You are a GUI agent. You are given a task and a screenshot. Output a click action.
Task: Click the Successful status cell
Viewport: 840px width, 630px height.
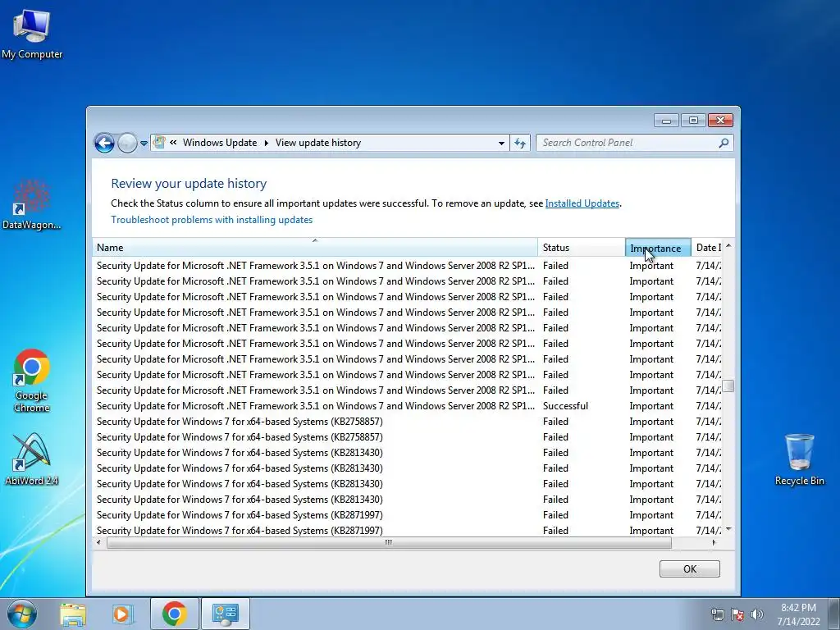pyautogui.click(x=565, y=405)
